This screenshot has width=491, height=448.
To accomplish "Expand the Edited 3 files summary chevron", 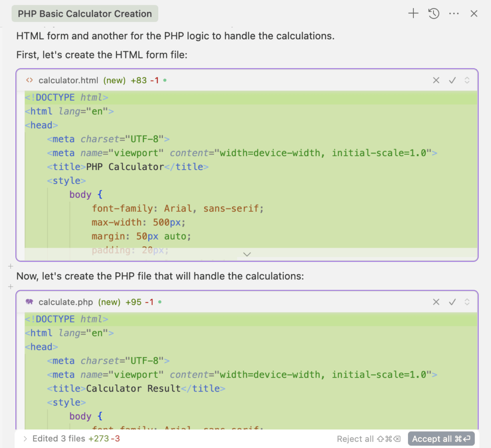I will point(25,438).
